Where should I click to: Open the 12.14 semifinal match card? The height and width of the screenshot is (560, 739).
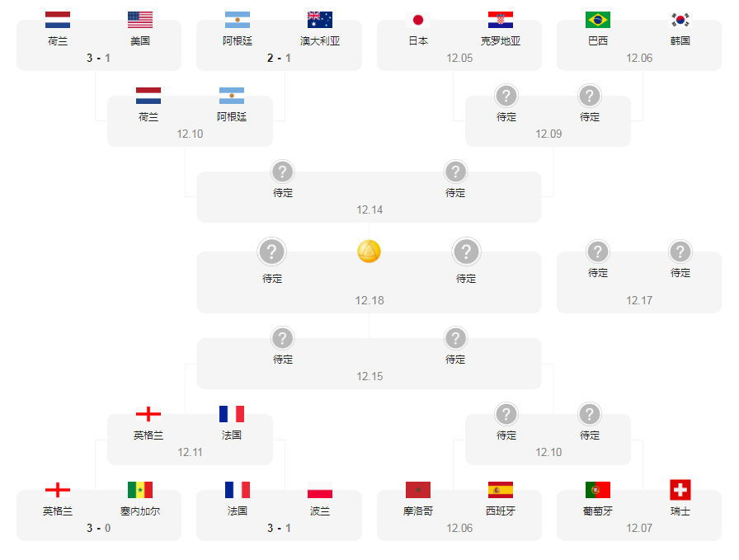pos(369,198)
